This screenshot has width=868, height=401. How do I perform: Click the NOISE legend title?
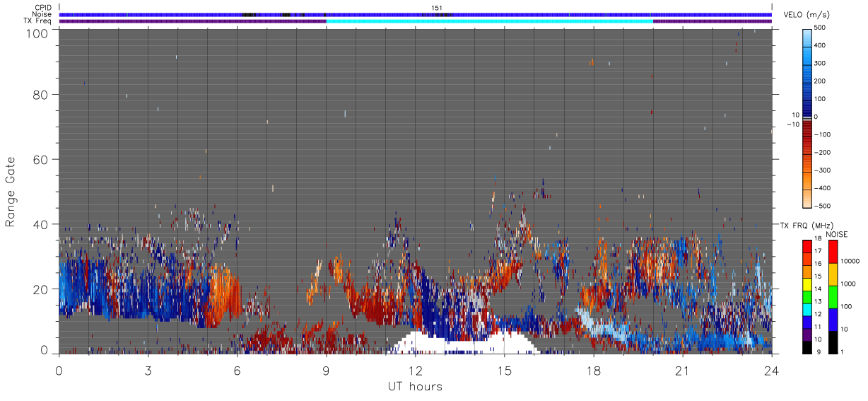[x=836, y=234]
